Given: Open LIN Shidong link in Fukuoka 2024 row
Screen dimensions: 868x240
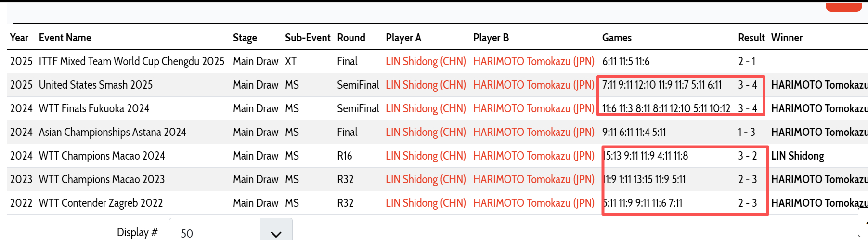Looking at the screenshot, I should point(426,108).
